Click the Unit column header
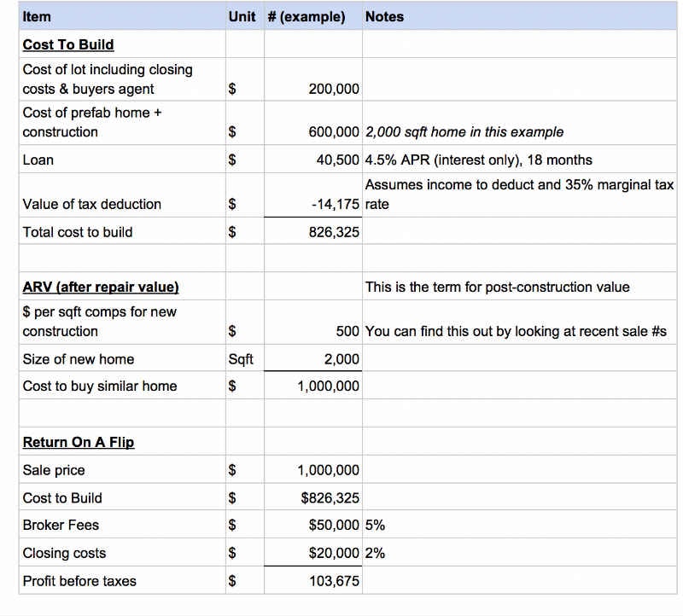 click(245, 16)
